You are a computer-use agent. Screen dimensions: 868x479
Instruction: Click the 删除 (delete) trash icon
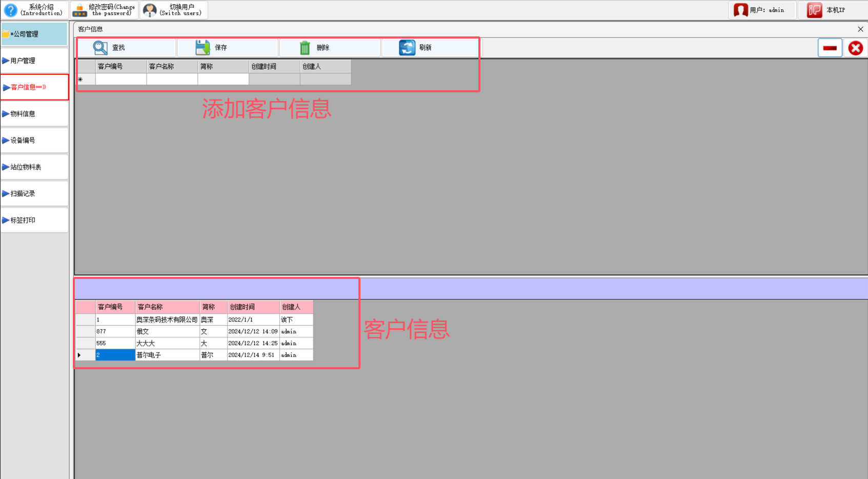click(305, 47)
